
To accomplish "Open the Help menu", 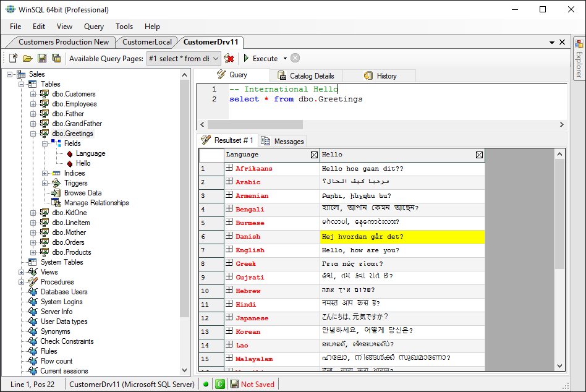I will coord(152,26).
